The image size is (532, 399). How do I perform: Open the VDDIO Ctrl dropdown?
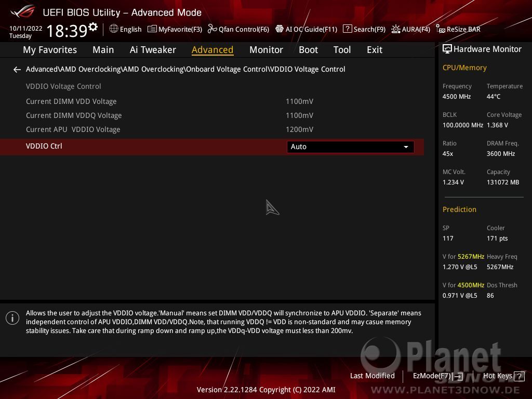pyautogui.click(x=351, y=147)
